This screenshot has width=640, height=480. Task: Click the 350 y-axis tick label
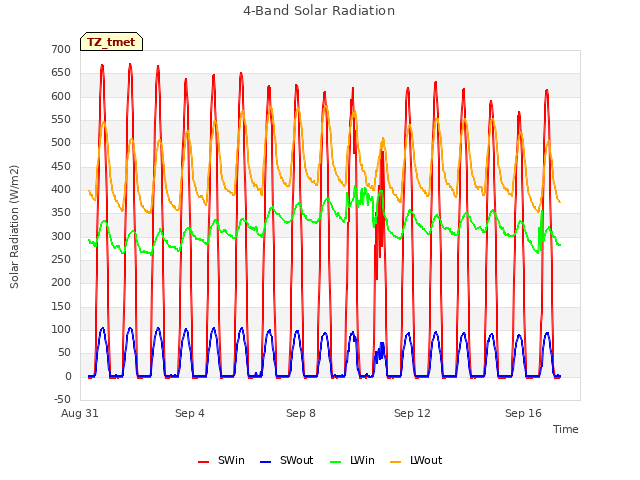pyautogui.click(x=61, y=213)
